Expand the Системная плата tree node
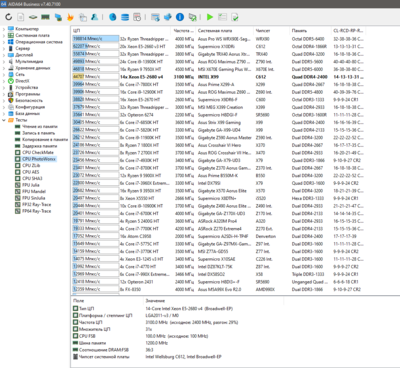Viewport: 400px width, 368px height. point(4,35)
